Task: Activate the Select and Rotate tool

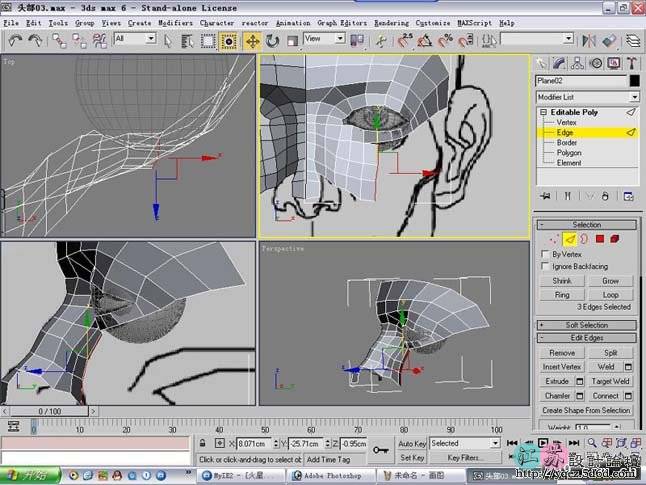Action: tap(272, 41)
